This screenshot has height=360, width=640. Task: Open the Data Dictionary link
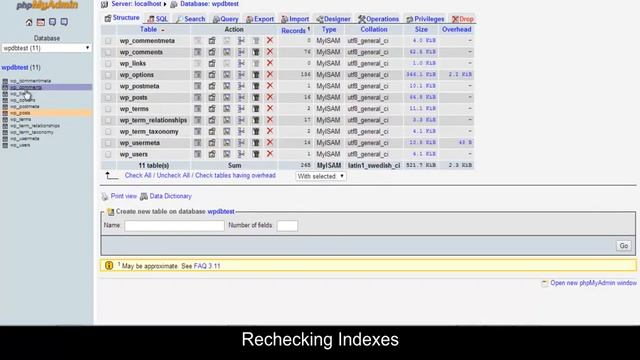[x=170, y=196]
